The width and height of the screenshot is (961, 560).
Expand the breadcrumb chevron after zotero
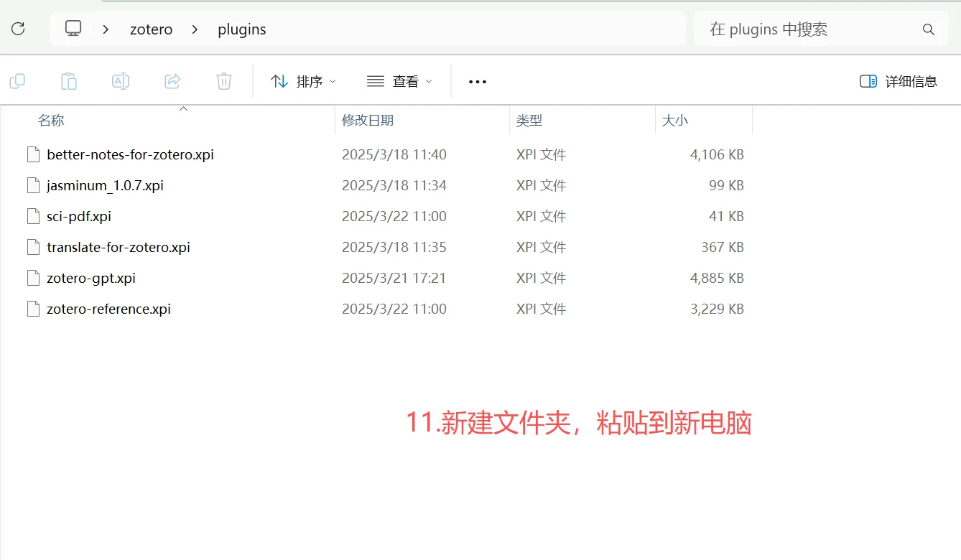coord(192,29)
